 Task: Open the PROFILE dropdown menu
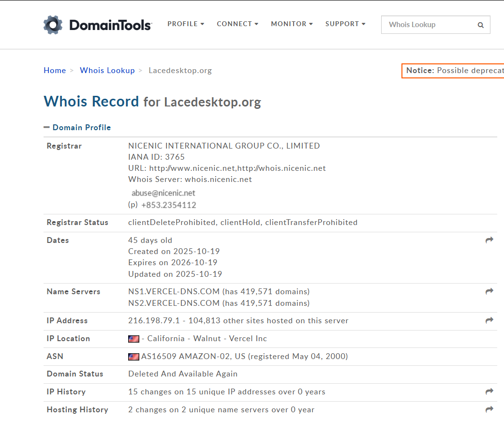[x=186, y=24]
